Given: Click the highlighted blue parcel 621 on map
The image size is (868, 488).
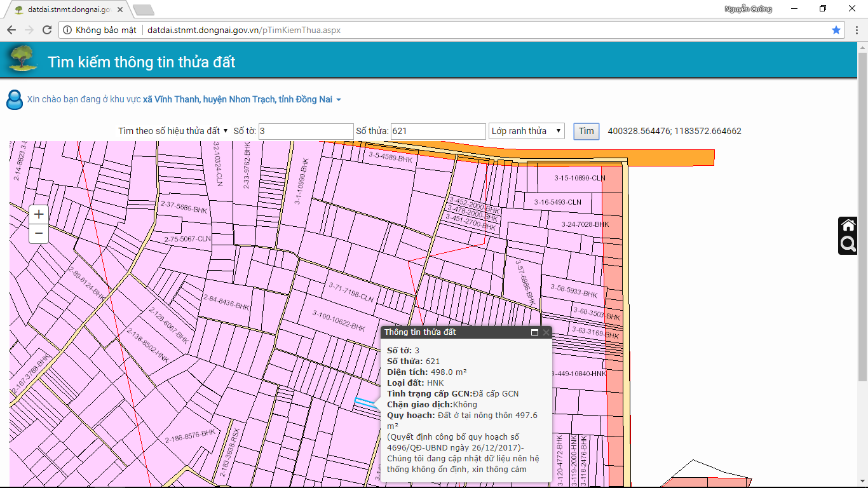Looking at the screenshot, I should coord(365,402).
